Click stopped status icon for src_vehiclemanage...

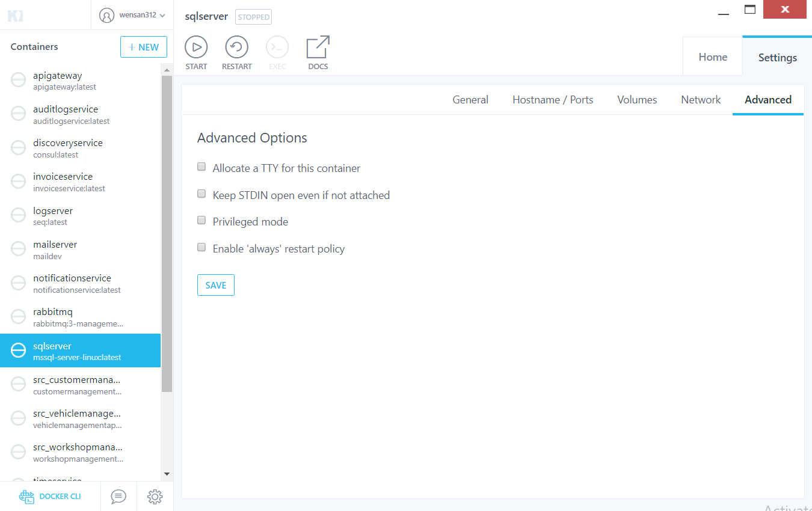click(19, 417)
